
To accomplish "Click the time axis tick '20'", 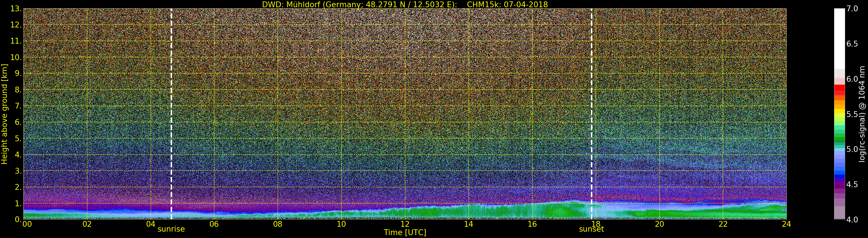I will coord(659,224).
